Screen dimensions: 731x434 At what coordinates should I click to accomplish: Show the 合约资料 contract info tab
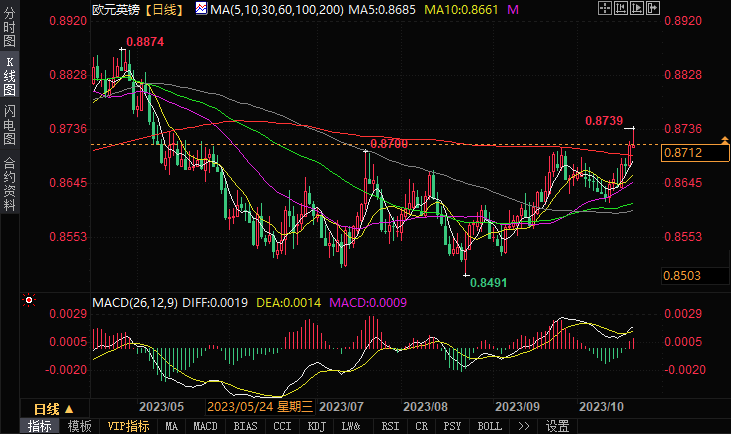10,185
